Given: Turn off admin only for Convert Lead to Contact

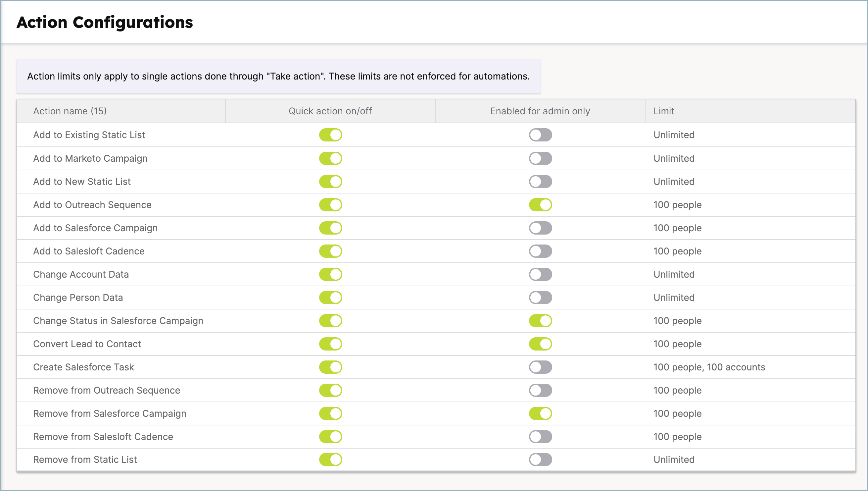Looking at the screenshot, I should coord(540,344).
